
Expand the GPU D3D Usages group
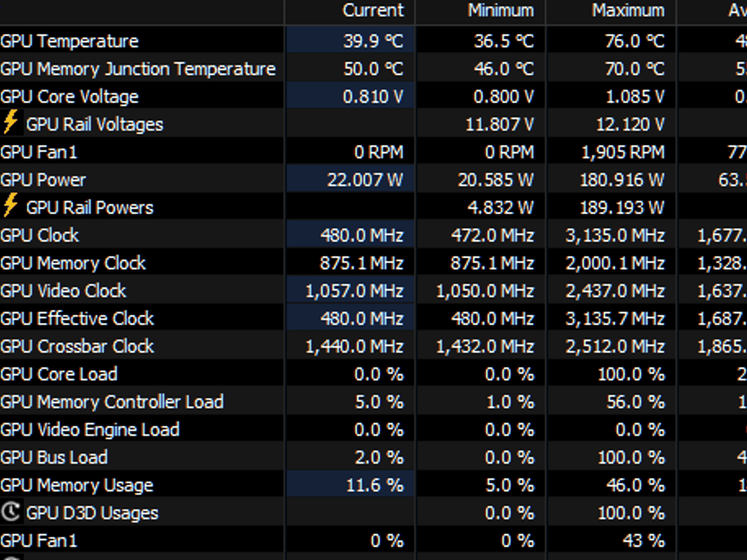point(92,513)
